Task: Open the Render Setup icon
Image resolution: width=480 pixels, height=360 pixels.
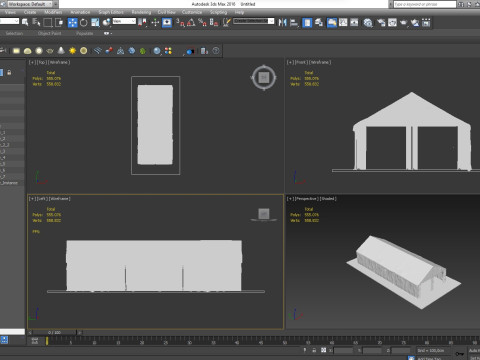Action: pyautogui.click(x=381, y=22)
